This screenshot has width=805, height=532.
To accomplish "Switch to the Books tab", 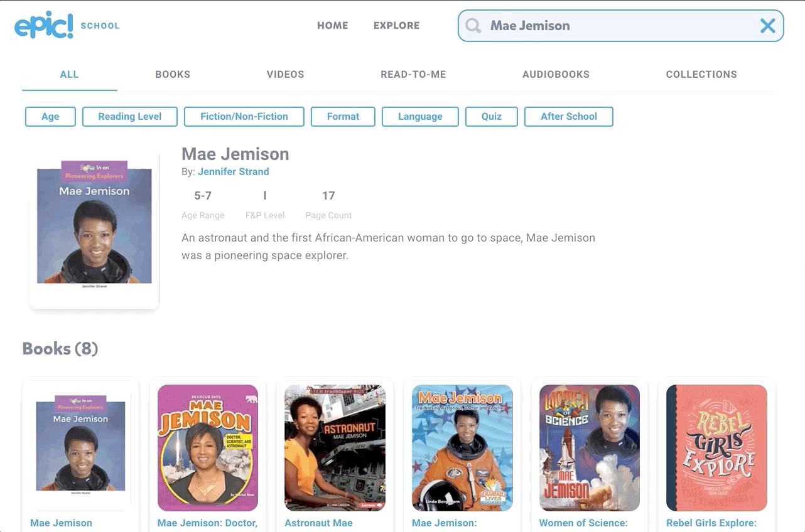I will pos(173,74).
